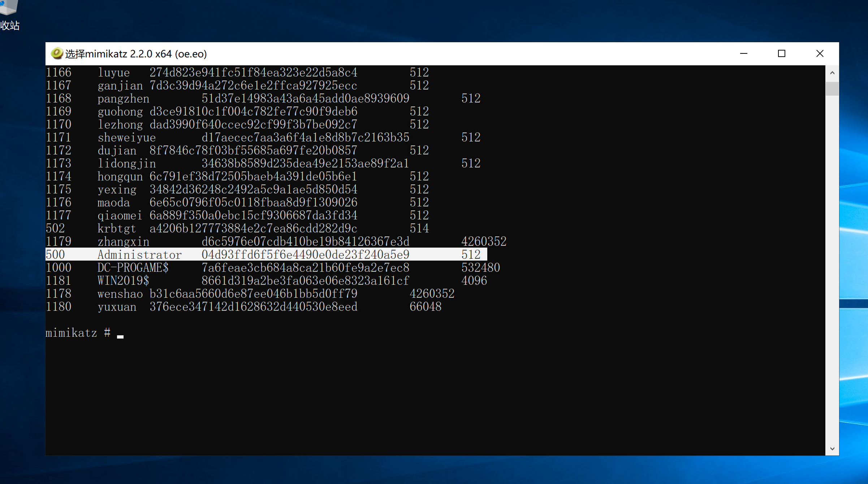Screen dimensions: 868x484
Task: Click the username luyue
Action: pos(113,73)
